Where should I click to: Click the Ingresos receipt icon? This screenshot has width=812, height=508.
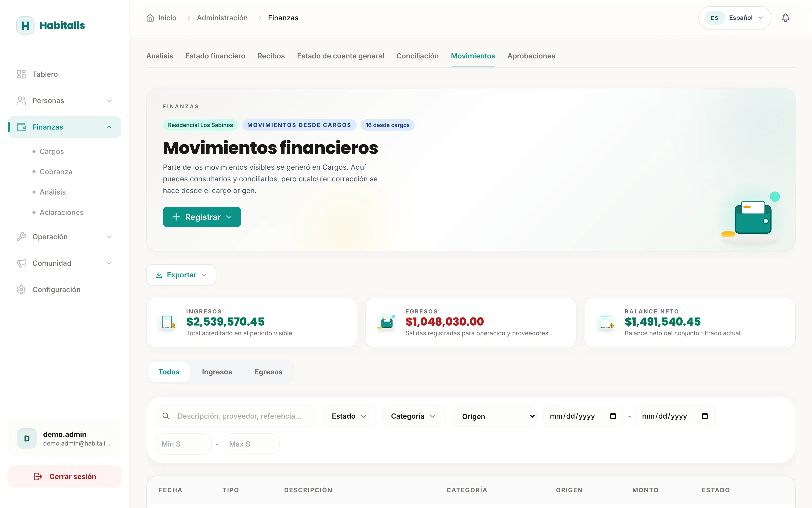tap(168, 323)
